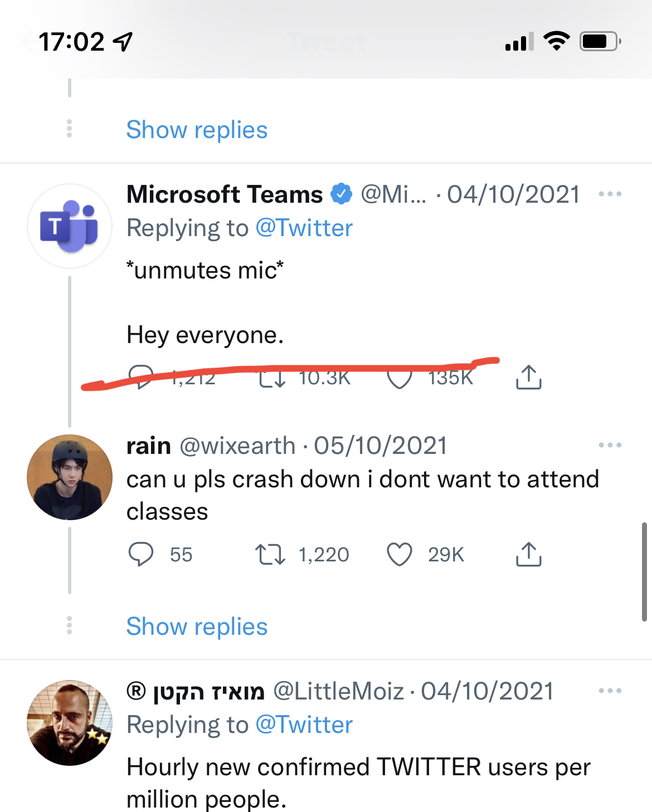View rain's profile avatar
This screenshot has height=812, width=652.
click(x=70, y=477)
